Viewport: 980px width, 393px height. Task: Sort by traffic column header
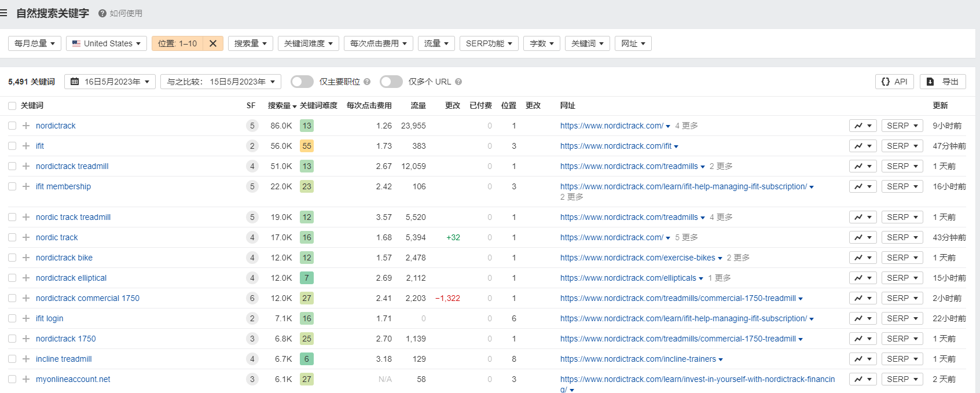pyautogui.click(x=418, y=105)
